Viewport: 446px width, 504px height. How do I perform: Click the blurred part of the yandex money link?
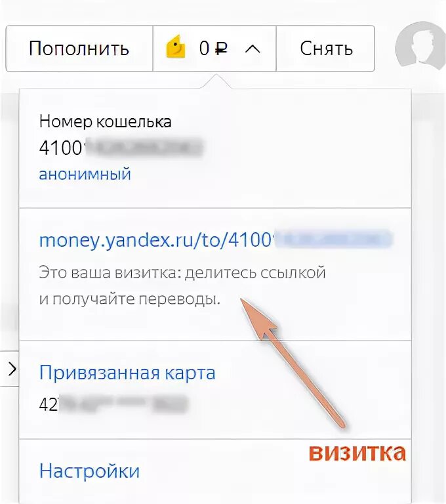333,239
